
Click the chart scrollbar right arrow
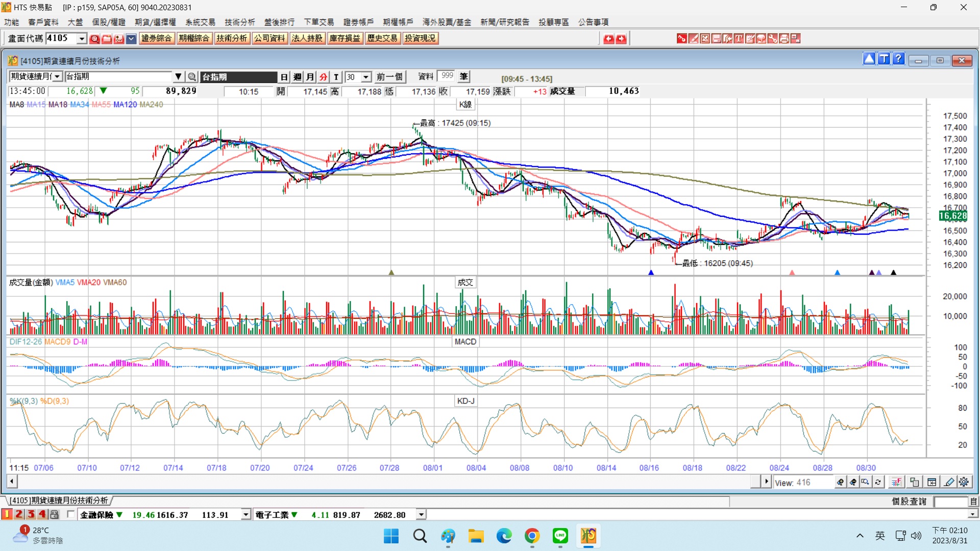[766, 482]
